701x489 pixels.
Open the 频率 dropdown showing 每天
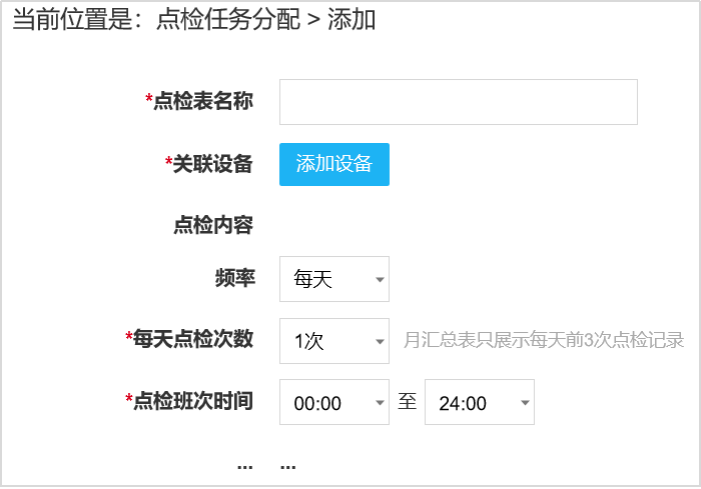(x=333, y=280)
